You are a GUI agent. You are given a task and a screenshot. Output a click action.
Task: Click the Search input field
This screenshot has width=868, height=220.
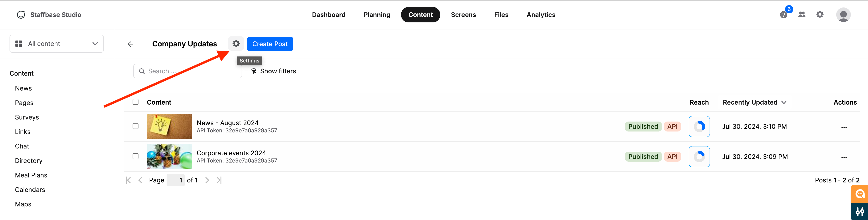188,71
